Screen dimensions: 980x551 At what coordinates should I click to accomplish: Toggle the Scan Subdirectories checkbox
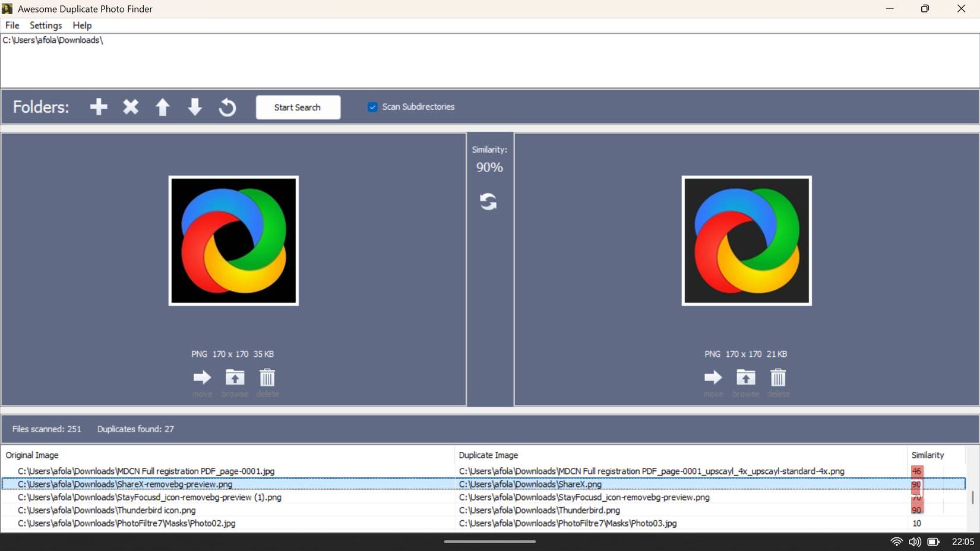(372, 107)
